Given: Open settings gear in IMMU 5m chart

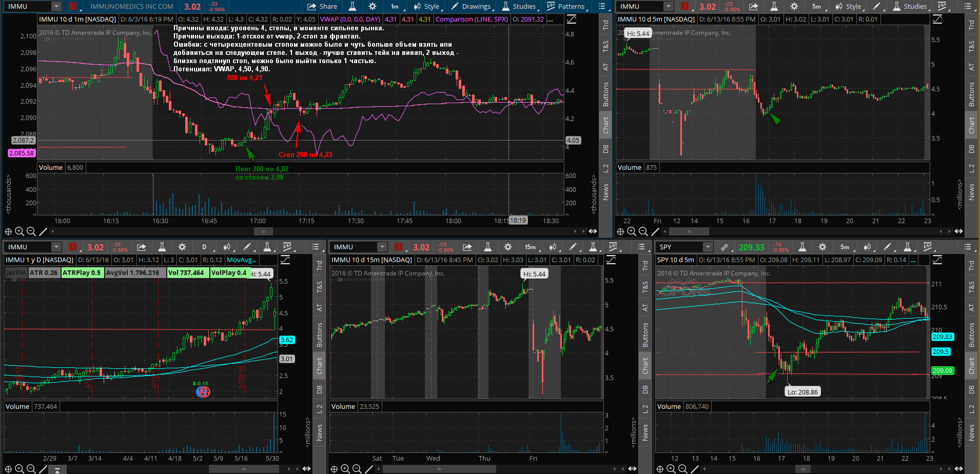Looking at the screenshot, I should (x=794, y=6).
